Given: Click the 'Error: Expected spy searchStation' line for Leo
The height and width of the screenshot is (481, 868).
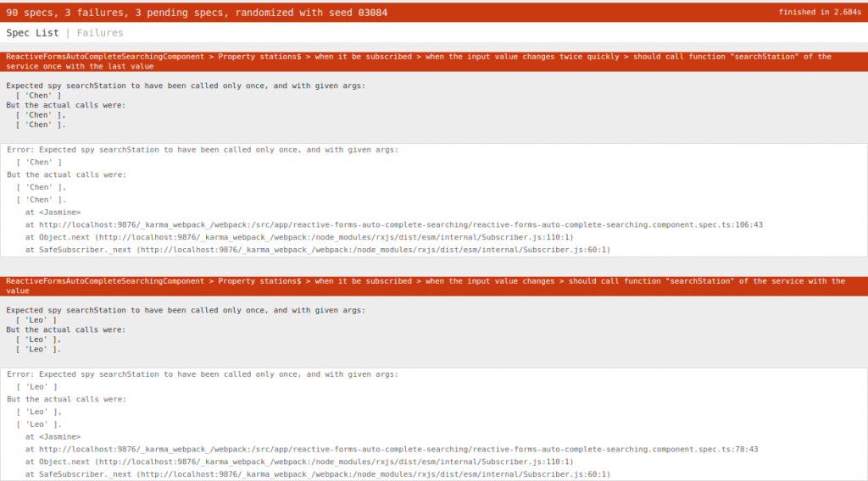Looking at the screenshot, I should 203,374.
